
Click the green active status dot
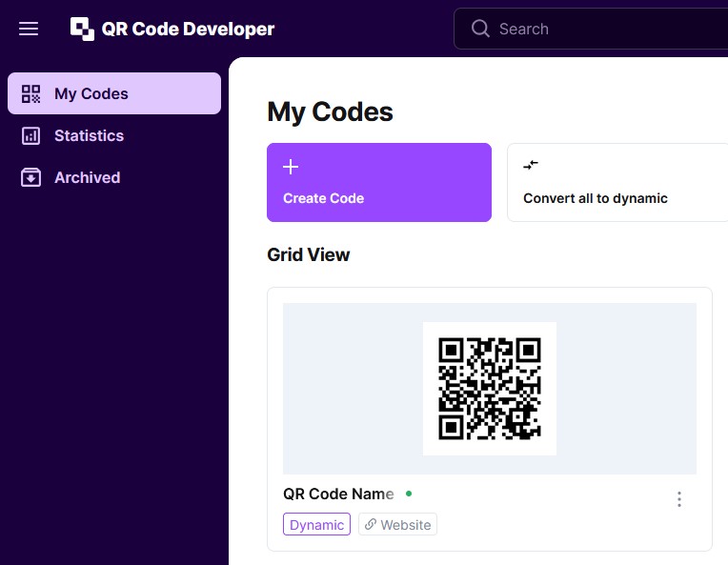pos(409,494)
